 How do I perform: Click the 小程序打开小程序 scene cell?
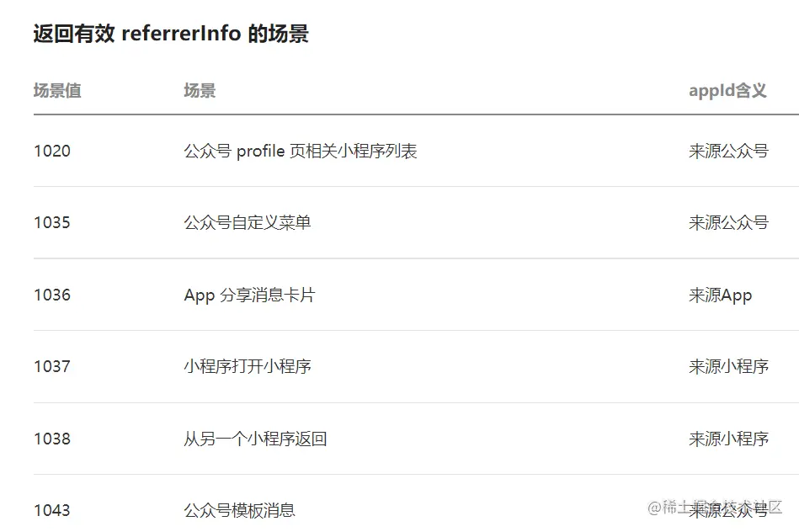248,367
